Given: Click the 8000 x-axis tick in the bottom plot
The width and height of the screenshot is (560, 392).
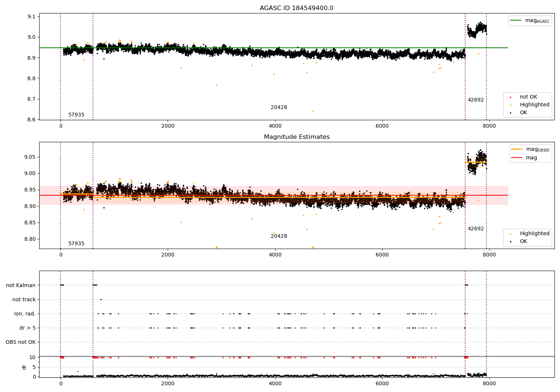Looking at the screenshot, I should pos(489,384).
